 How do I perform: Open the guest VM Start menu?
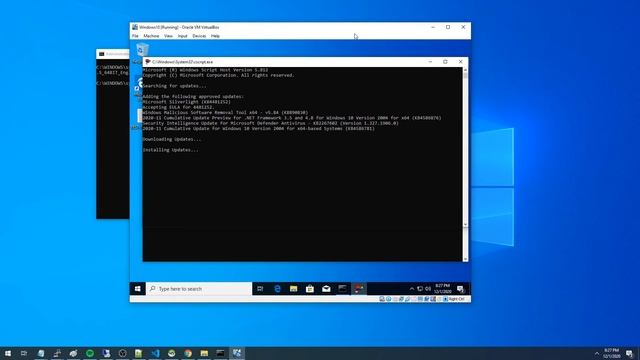pyautogui.click(x=138, y=289)
